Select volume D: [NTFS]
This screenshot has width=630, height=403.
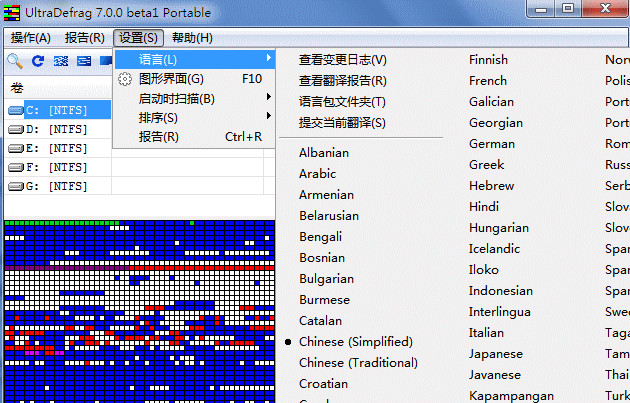pos(57,129)
